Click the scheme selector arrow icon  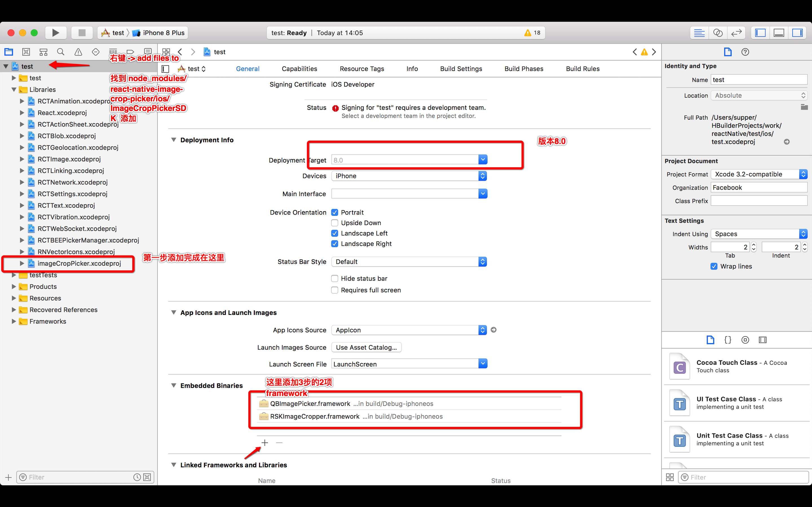click(127, 32)
